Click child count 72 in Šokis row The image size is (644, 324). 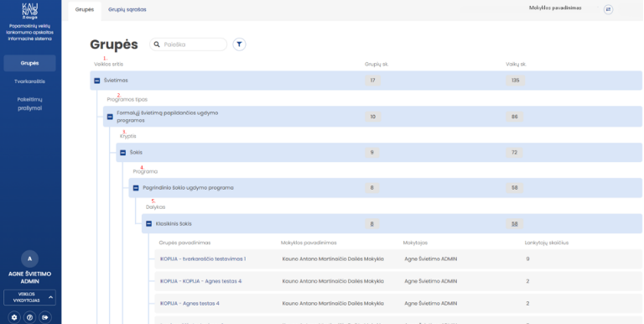click(515, 153)
